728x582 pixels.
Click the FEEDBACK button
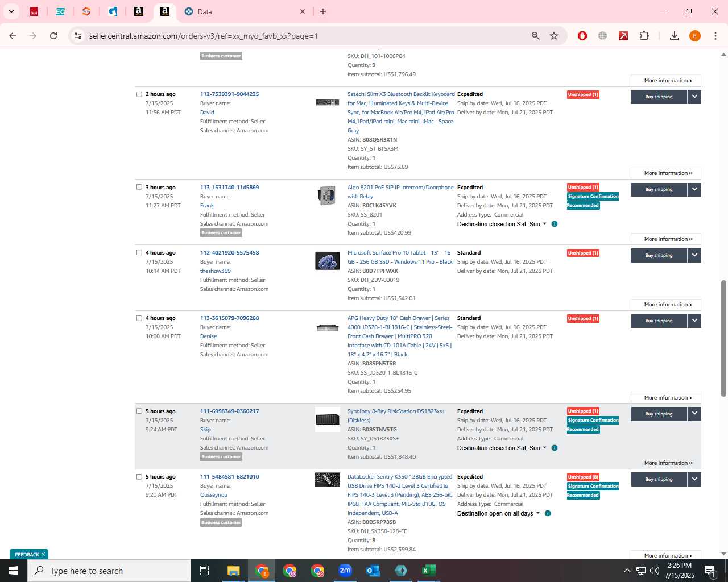pyautogui.click(x=27, y=554)
